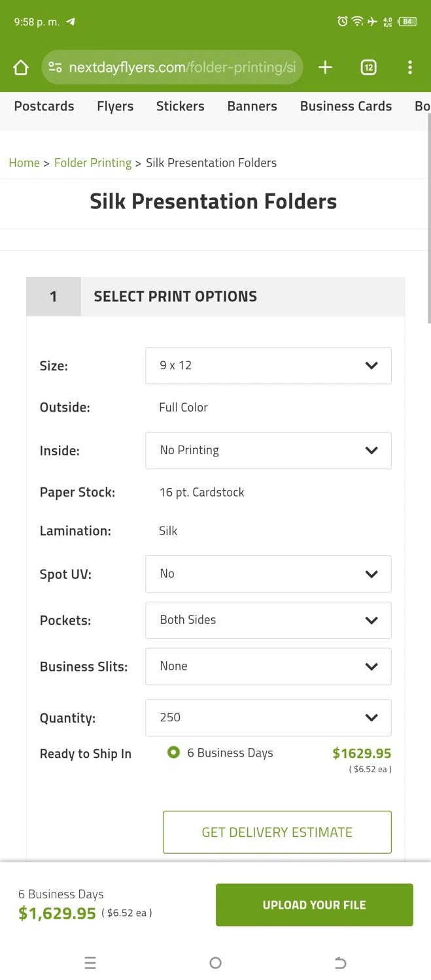Tap the browser home icon
Image resolution: width=431 pixels, height=980 pixels.
tap(21, 67)
